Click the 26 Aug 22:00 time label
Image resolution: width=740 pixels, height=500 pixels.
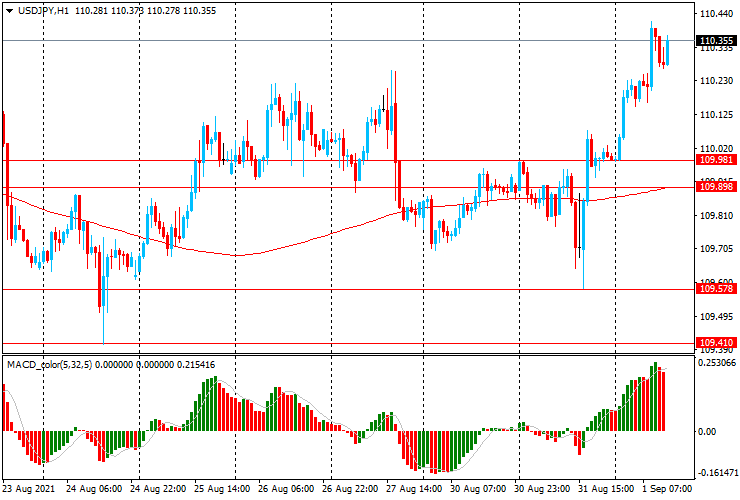click(350, 488)
